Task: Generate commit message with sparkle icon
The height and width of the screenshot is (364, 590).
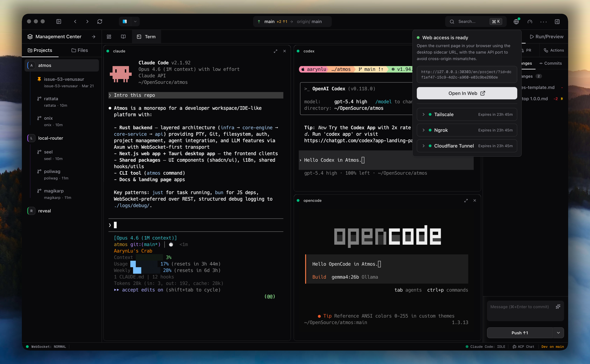Action: pos(558,306)
